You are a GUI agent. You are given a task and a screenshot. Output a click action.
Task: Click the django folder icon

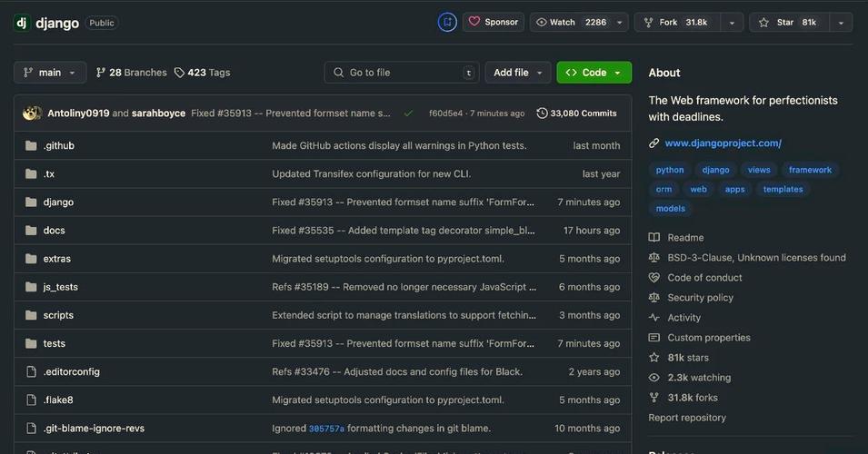[x=32, y=202]
